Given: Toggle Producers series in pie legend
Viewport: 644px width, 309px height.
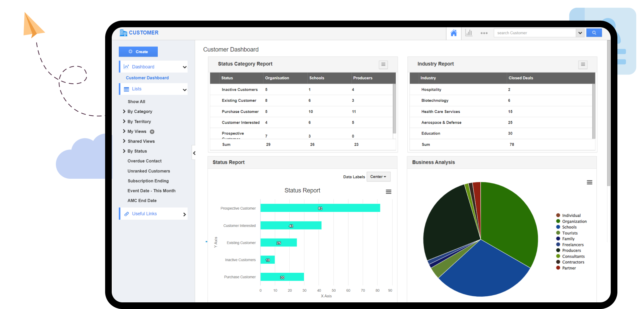Looking at the screenshot, I should point(571,251).
